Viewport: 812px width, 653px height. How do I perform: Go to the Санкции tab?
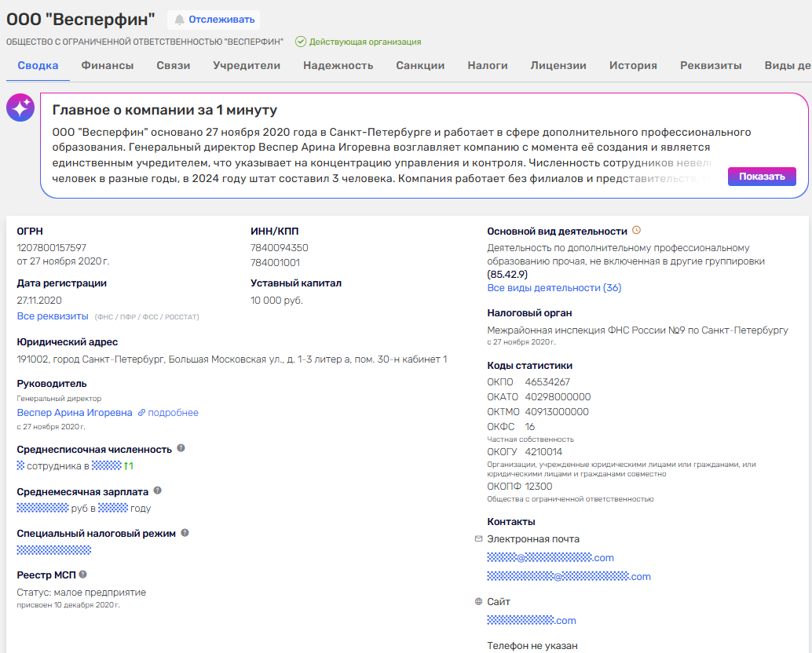(420, 66)
